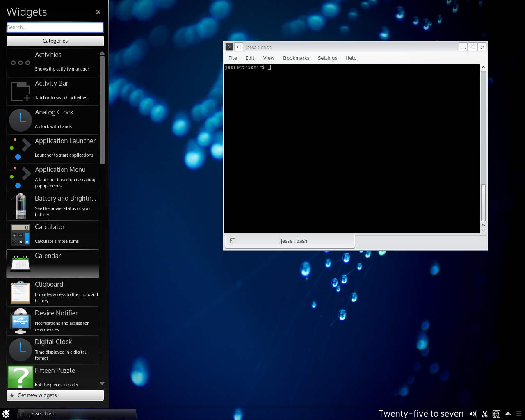Screen dimensions: 525x420
Task: Maximize the Konsole window
Action: 472,47
